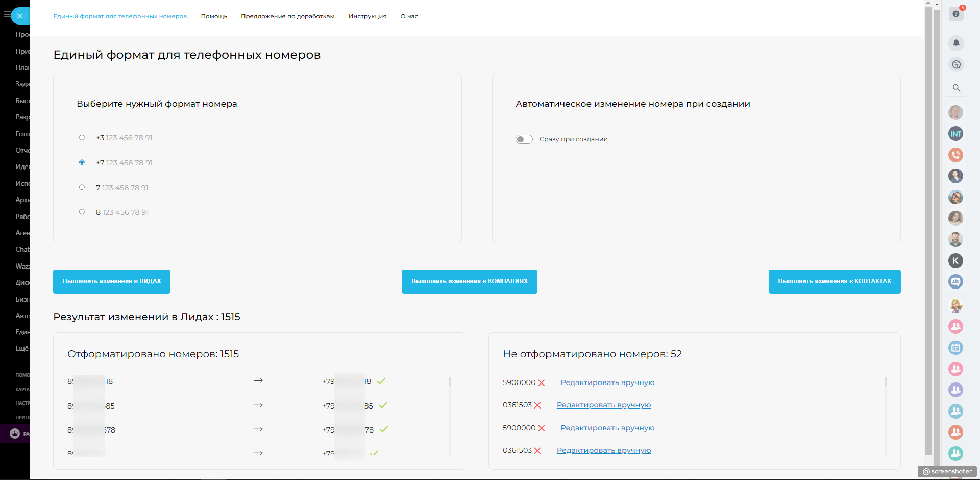
Task: Open the 'Помощь' tab
Action: [214, 16]
